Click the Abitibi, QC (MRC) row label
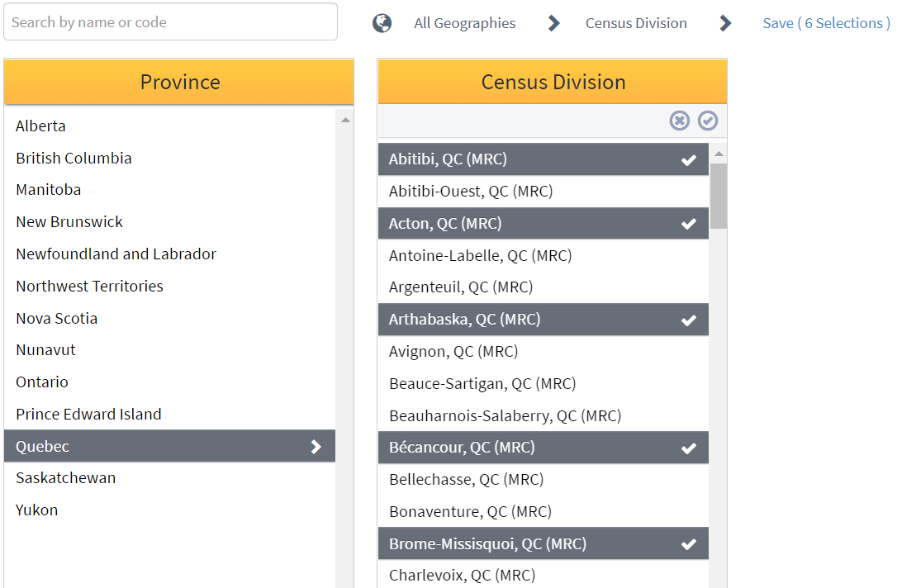Image resolution: width=897 pixels, height=588 pixels. [x=448, y=159]
